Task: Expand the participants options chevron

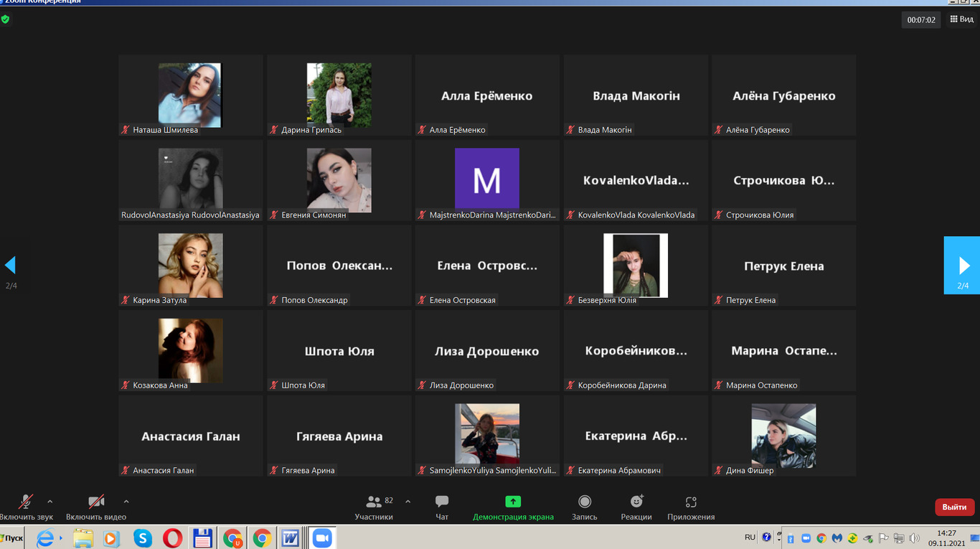Action: pos(408,502)
